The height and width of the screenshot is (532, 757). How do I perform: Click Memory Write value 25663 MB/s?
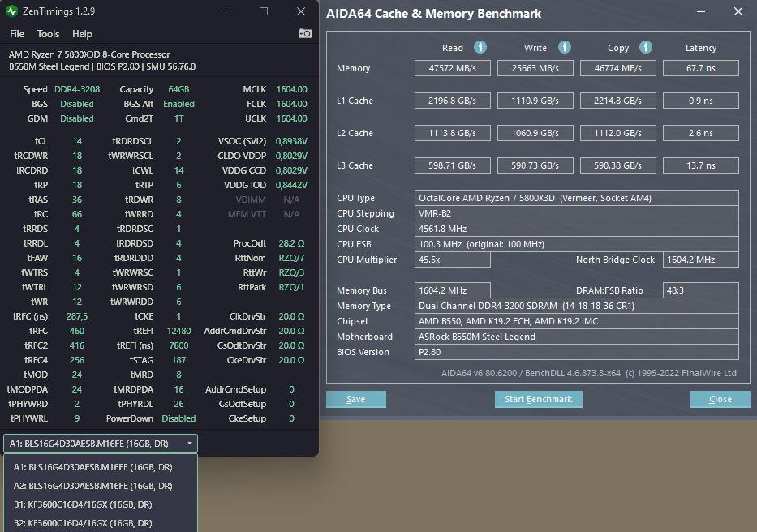click(535, 68)
